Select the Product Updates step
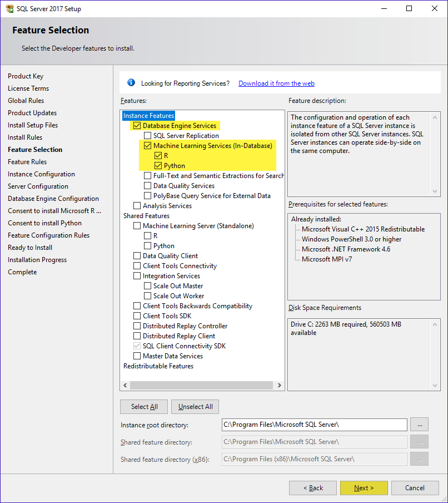 [x=32, y=112]
